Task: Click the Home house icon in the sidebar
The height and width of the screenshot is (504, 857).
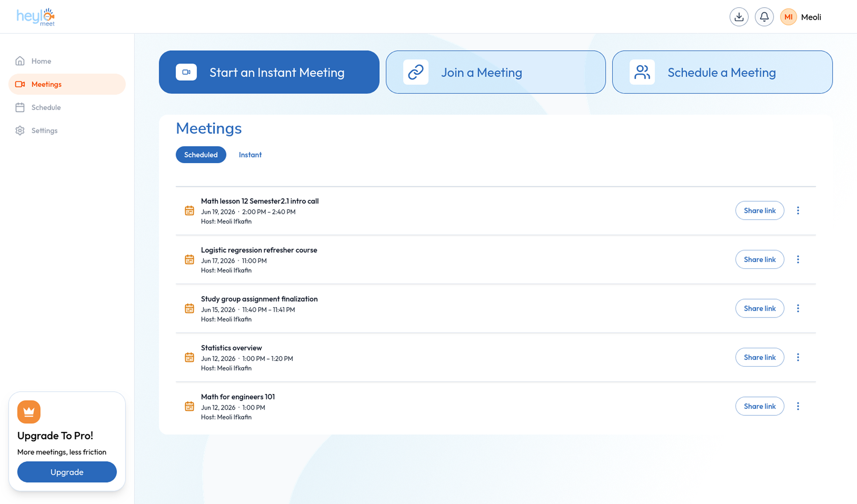Action: pos(20,61)
